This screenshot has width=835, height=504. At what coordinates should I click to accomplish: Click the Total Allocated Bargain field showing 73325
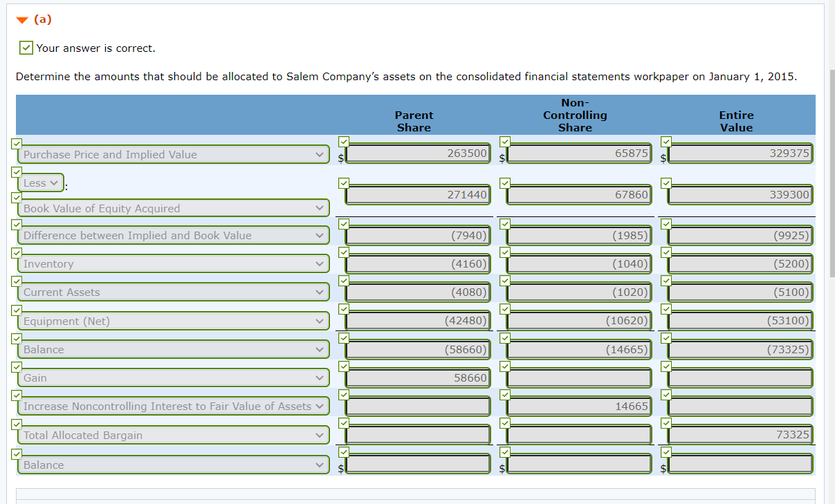740,435
